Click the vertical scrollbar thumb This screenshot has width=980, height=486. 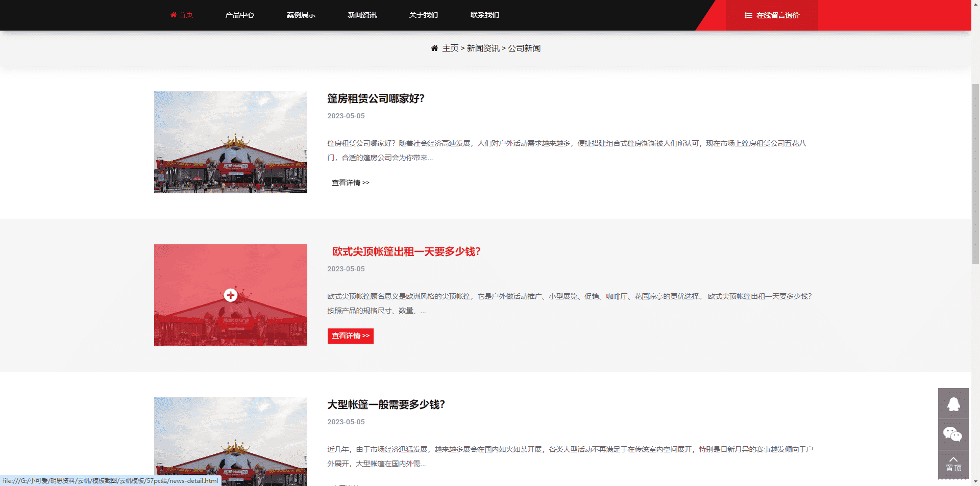coord(975,173)
